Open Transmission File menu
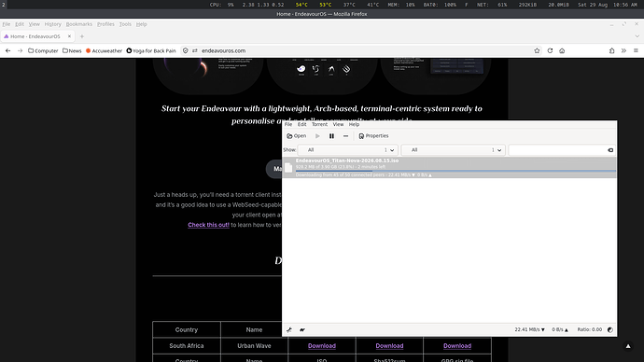Screen dimensions: 644x362 point(288,124)
